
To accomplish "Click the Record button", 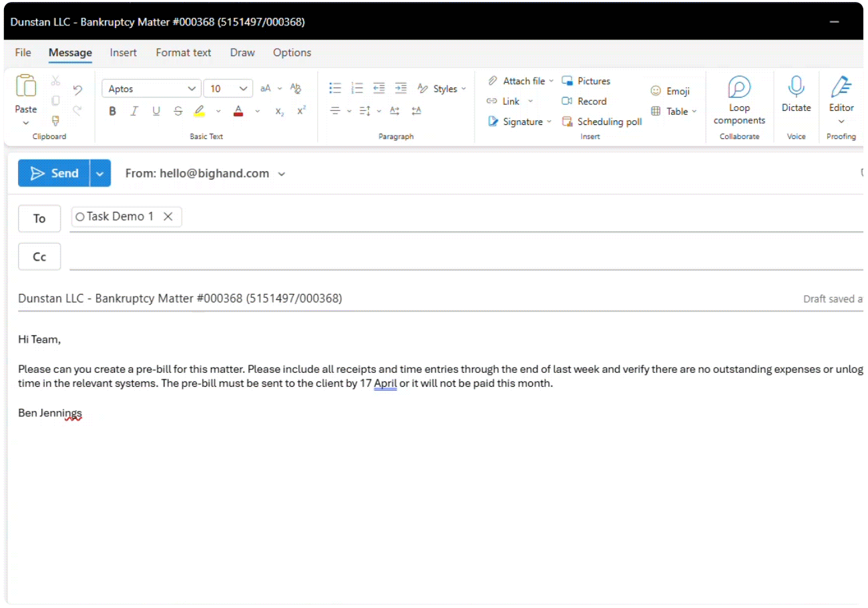I will (584, 102).
